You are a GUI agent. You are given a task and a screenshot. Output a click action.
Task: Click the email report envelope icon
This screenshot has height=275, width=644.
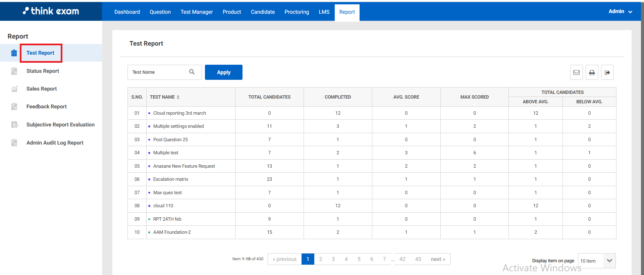tap(576, 72)
